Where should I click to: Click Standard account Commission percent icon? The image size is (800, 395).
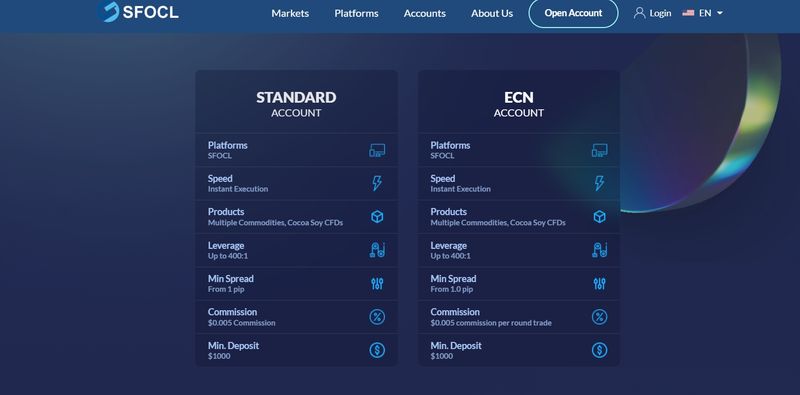point(377,317)
